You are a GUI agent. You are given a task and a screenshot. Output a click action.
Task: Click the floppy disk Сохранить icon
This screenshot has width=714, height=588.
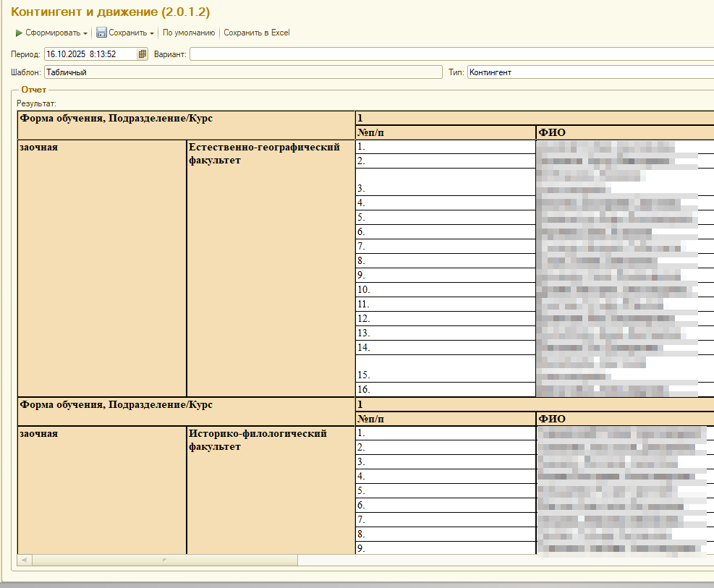(x=101, y=33)
